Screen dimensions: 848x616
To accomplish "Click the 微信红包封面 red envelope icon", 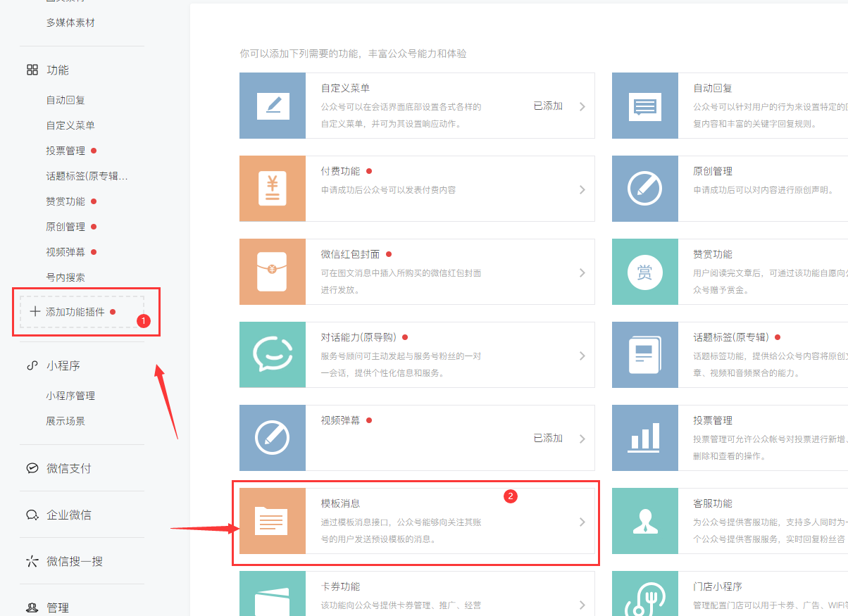I will click(x=273, y=272).
